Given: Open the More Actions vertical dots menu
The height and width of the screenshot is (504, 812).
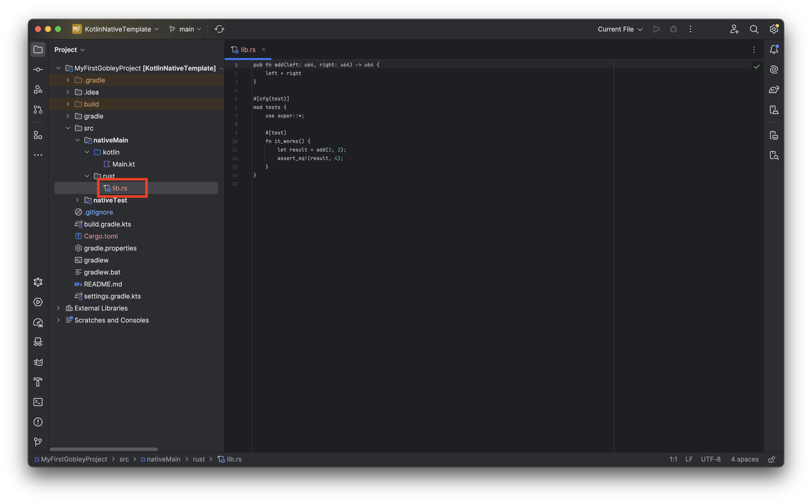Looking at the screenshot, I should click(x=690, y=29).
